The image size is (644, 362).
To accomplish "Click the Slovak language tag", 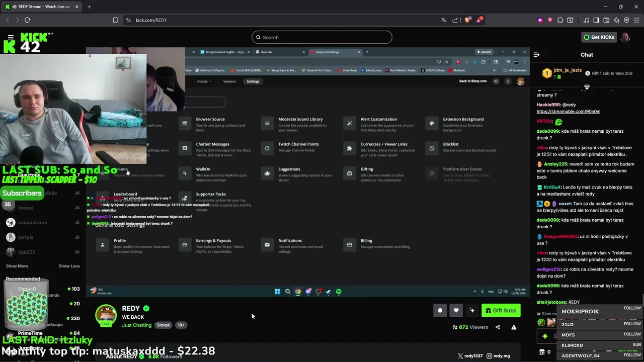I will point(163,325).
